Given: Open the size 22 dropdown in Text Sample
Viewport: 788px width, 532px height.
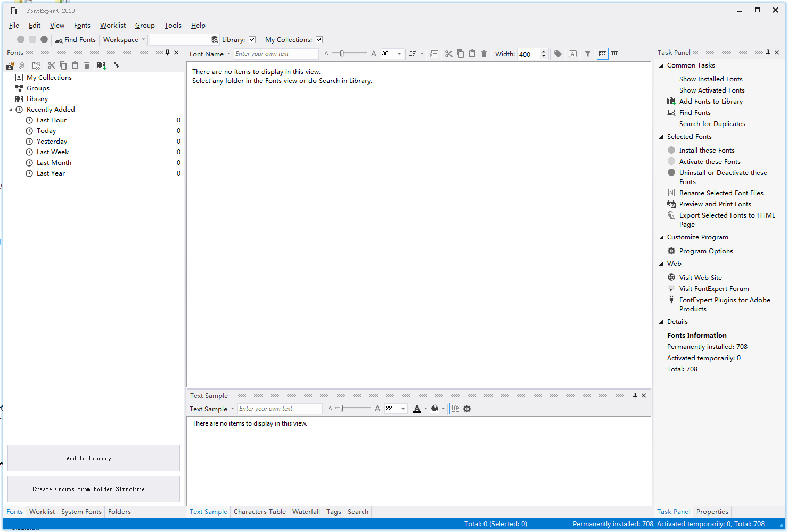Looking at the screenshot, I should pyautogui.click(x=403, y=409).
